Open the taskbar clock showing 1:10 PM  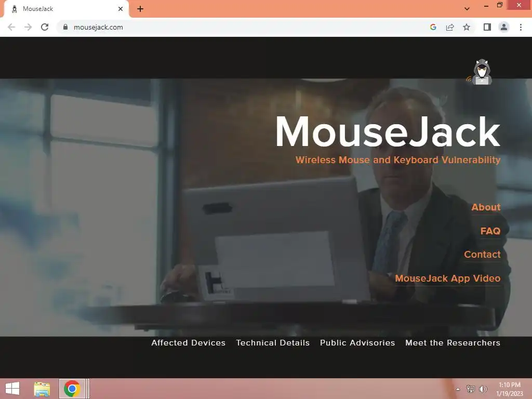click(x=510, y=389)
